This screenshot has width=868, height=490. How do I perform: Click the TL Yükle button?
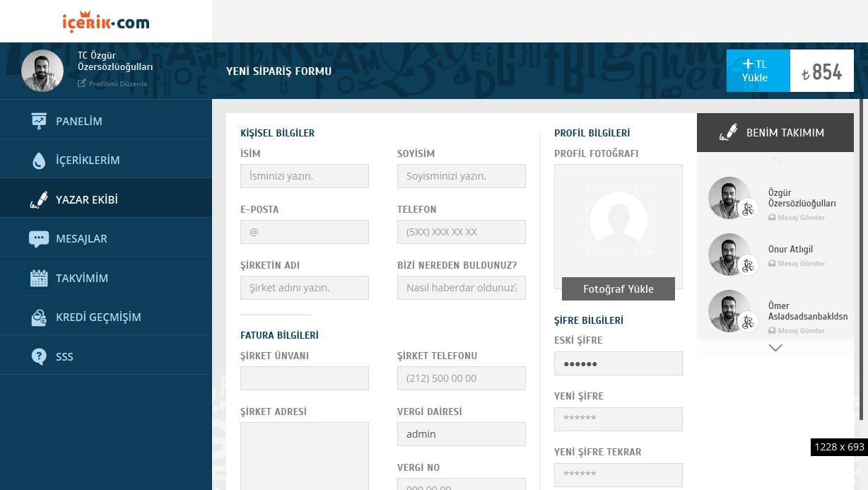click(x=757, y=70)
